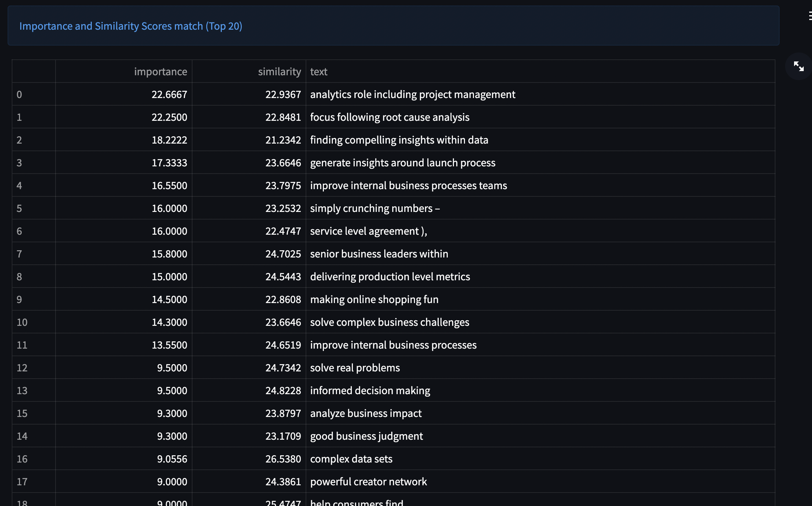This screenshot has width=812, height=506.
Task: Click similarity value 23.6646 in row 3
Action: coord(283,163)
